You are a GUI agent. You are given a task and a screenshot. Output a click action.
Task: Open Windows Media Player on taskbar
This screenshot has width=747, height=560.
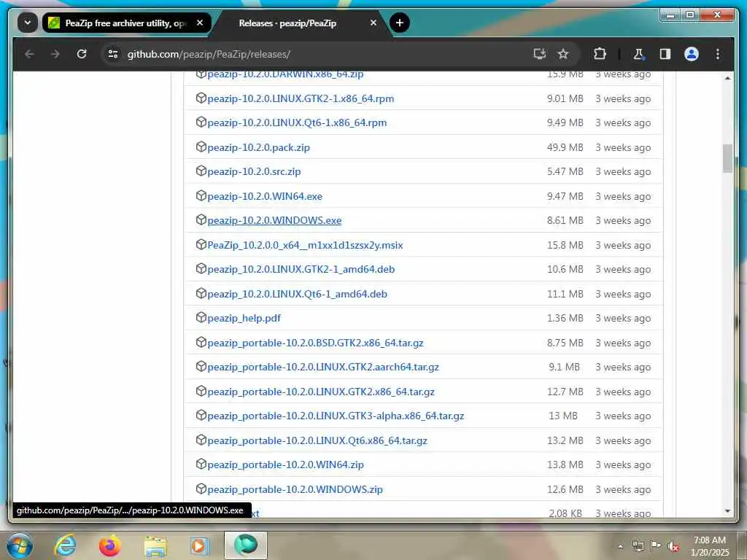coord(199,545)
